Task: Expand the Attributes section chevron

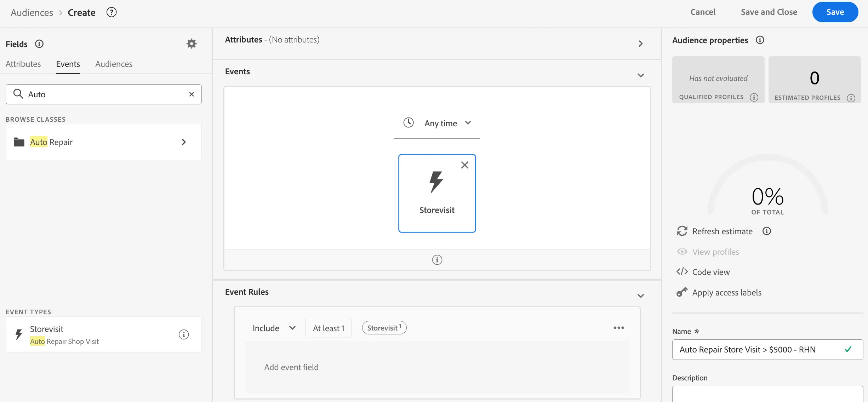Action: coord(641,44)
